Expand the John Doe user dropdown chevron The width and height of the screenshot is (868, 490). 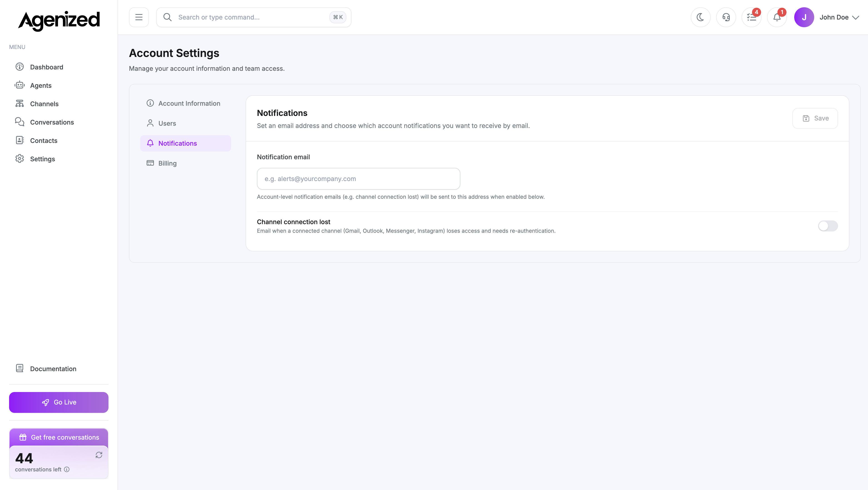856,17
